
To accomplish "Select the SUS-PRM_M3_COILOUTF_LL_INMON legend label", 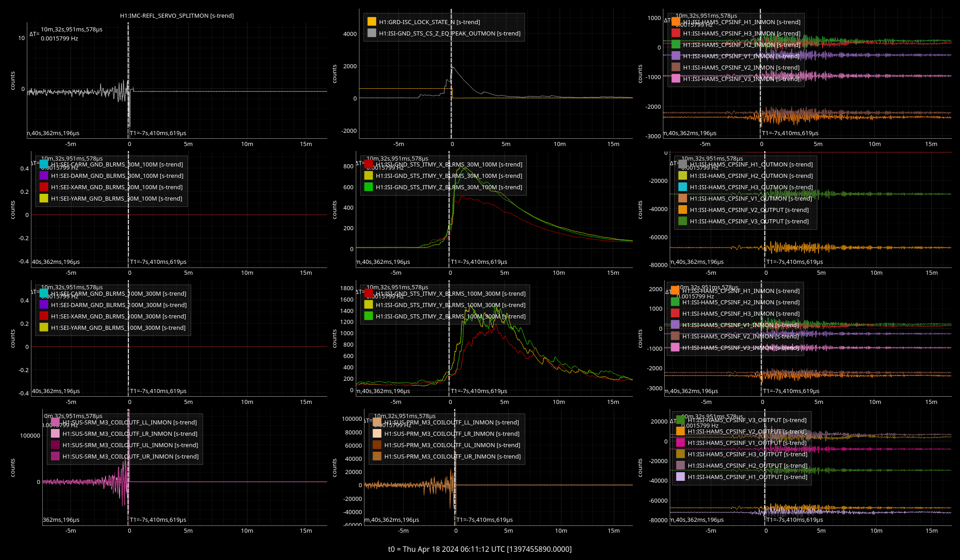I will (451, 422).
